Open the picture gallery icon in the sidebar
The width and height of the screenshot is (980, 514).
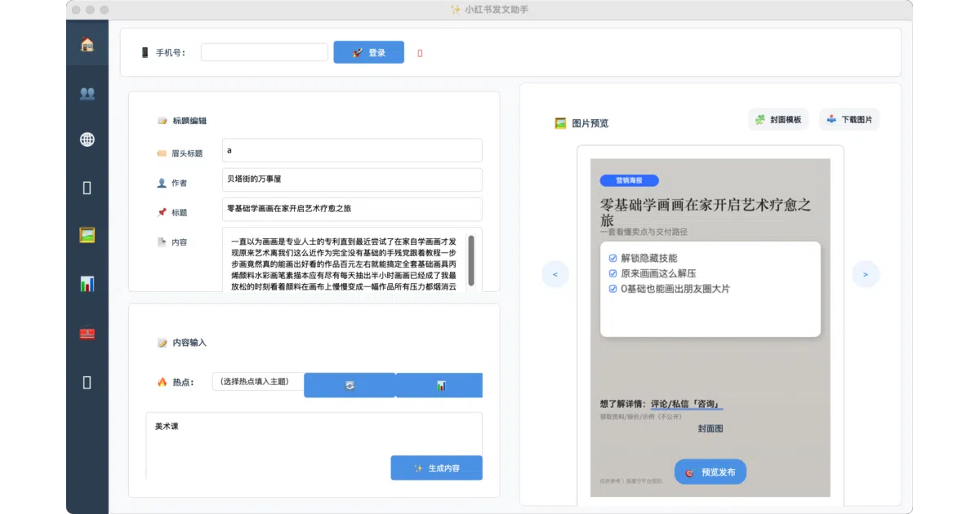(x=87, y=235)
